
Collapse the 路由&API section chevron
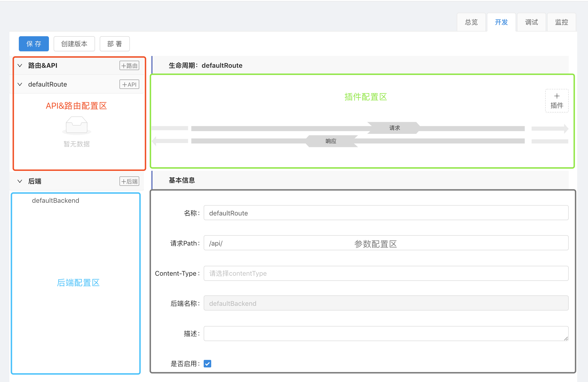[20, 65]
